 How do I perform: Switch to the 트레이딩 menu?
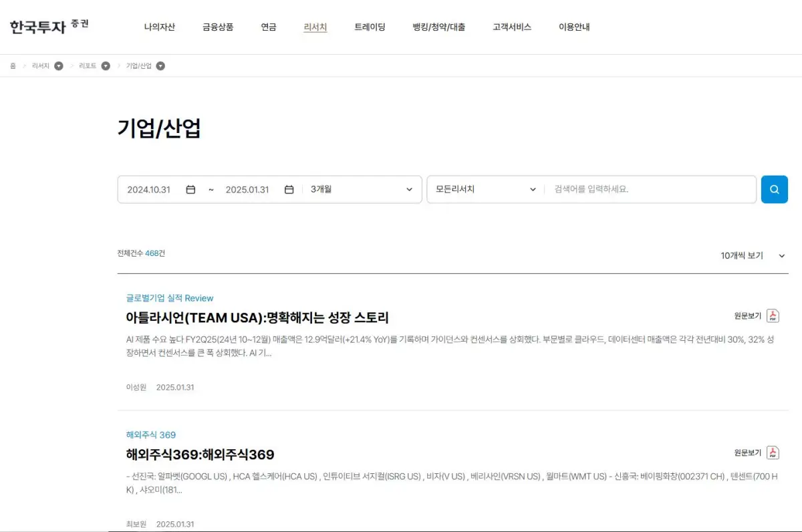click(371, 26)
